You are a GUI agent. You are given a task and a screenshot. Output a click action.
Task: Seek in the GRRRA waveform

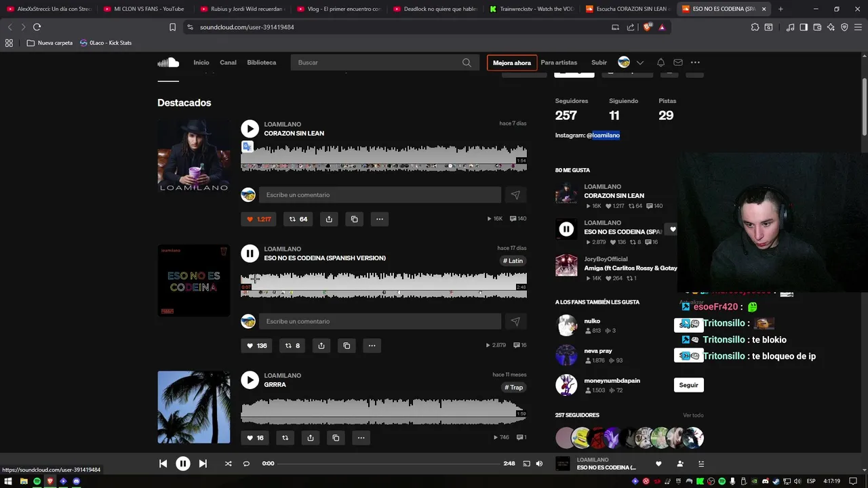[384, 411]
